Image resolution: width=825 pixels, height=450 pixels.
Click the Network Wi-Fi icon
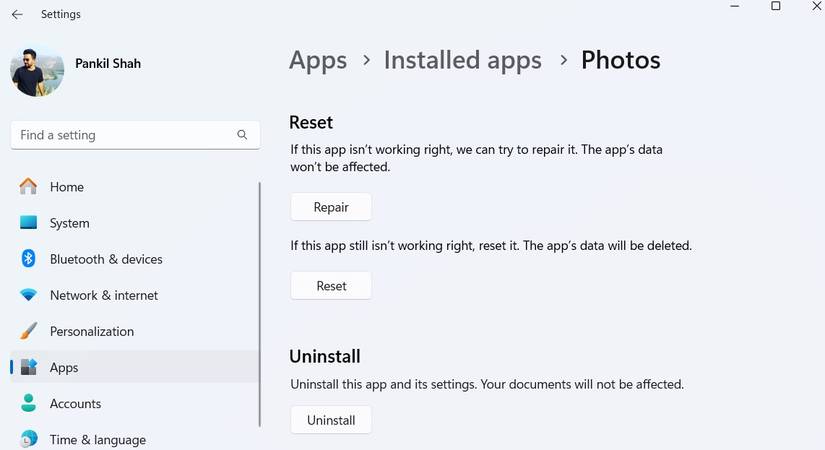[28, 295]
